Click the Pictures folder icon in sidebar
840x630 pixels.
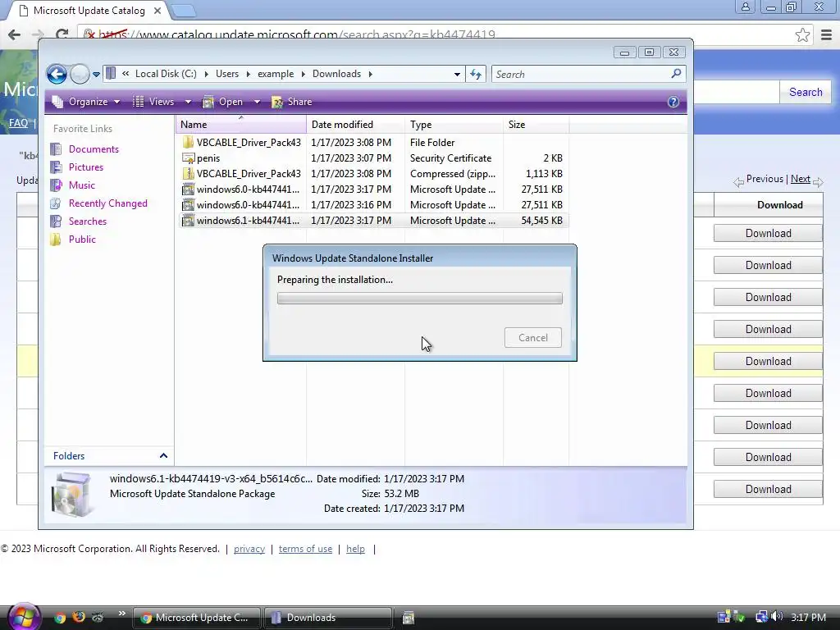pyautogui.click(x=56, y=167)
